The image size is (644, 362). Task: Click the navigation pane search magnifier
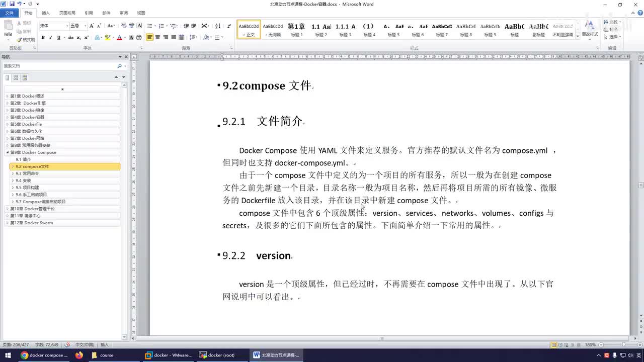(119, 66)
